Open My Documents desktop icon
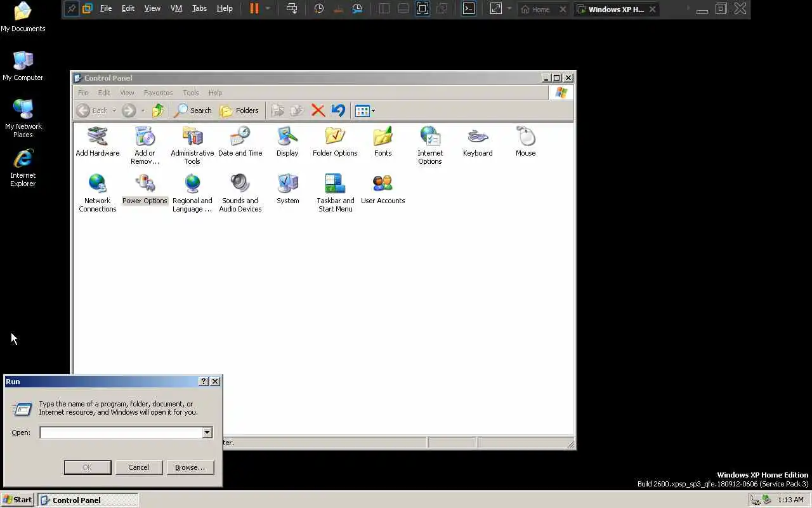Screen dimensions: 812x508 23,17
